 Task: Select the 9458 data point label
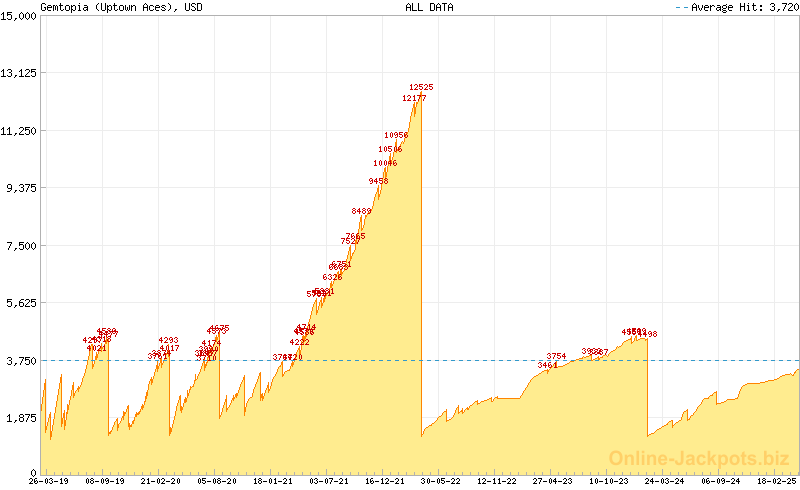(x=378, y=181)
